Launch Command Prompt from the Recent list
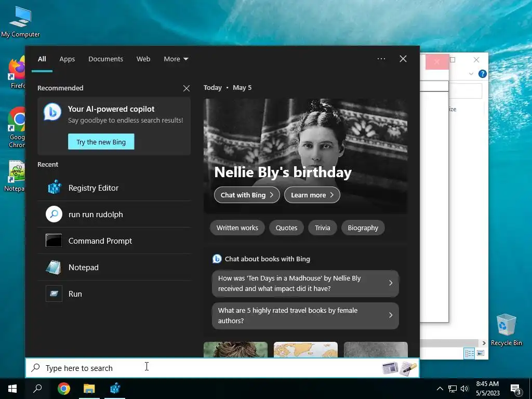This screenshot has height=399, width=532. pos(114,241)
